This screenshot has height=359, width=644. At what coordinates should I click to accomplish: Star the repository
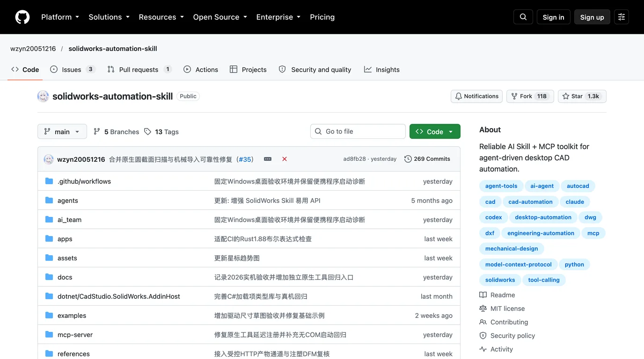[x=582, y=96]
